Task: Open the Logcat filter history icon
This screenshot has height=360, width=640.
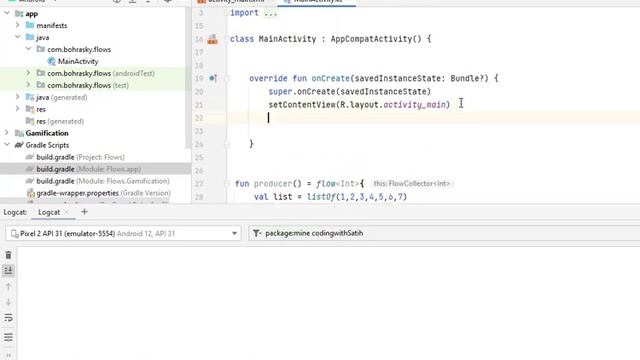Action: [x=256, y=233]
